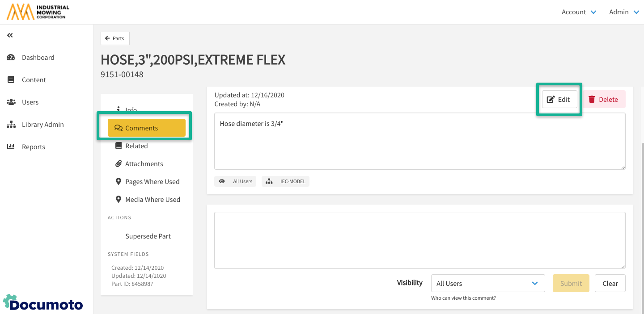Select the Media Where Used tab

[x=153, y=200]
